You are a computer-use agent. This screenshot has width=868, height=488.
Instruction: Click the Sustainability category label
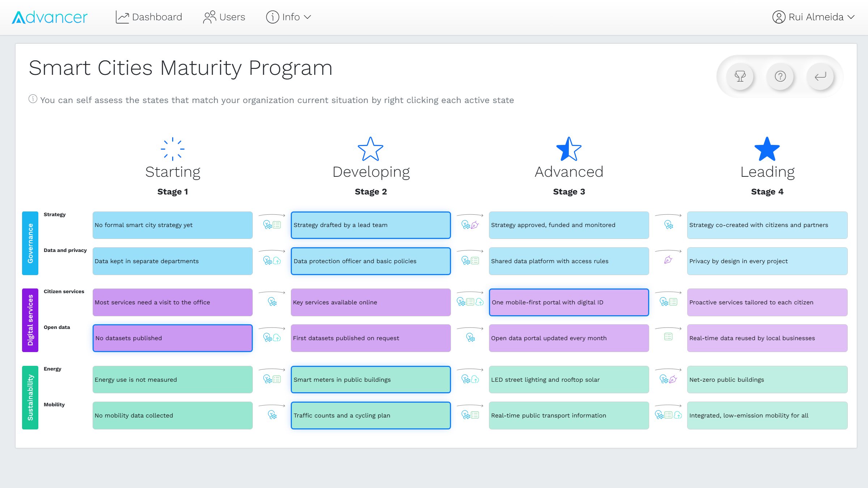tap(30, 398)
